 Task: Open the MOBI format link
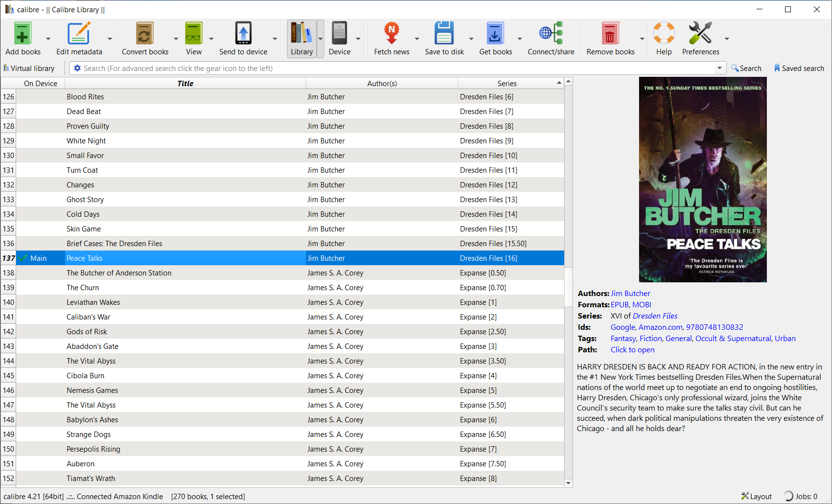tap(642, 305)
